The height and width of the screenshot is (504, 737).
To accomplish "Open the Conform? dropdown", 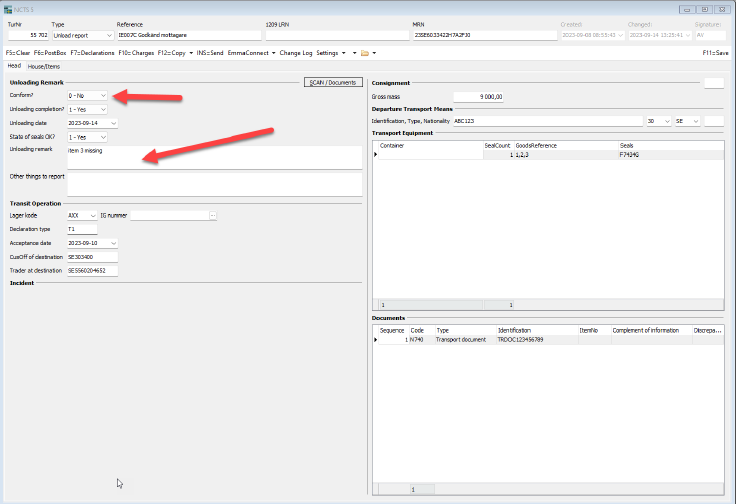I will [103, 95].
